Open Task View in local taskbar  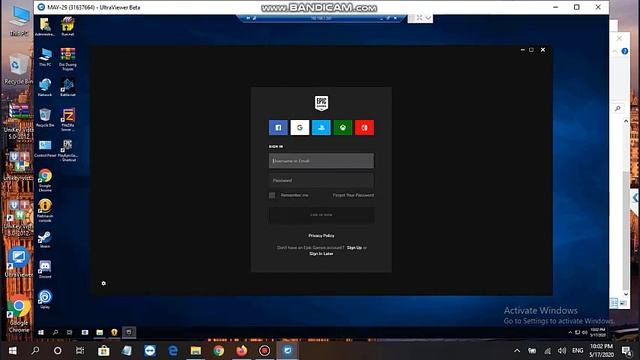[80, 351]
